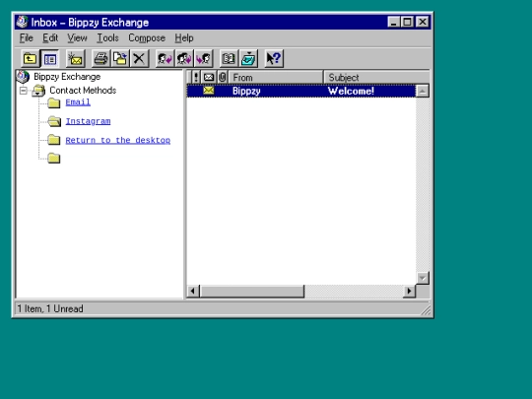Click the vertical scrollbar down arrow

423,278
